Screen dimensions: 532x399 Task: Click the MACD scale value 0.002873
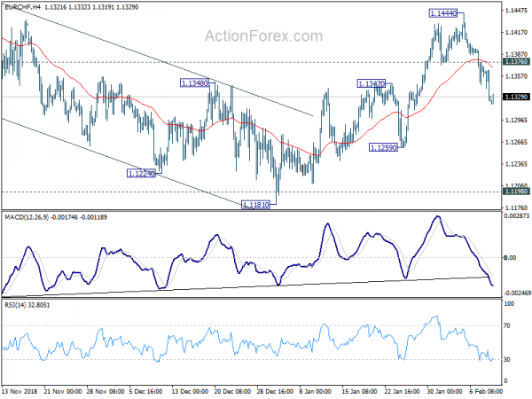(517, 216)
